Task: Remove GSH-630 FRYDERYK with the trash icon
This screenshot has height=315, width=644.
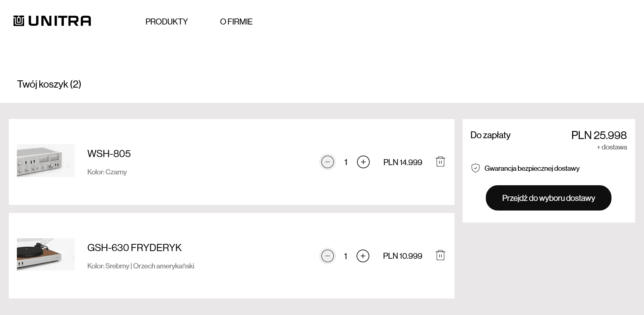Action: tap(440, 255)
